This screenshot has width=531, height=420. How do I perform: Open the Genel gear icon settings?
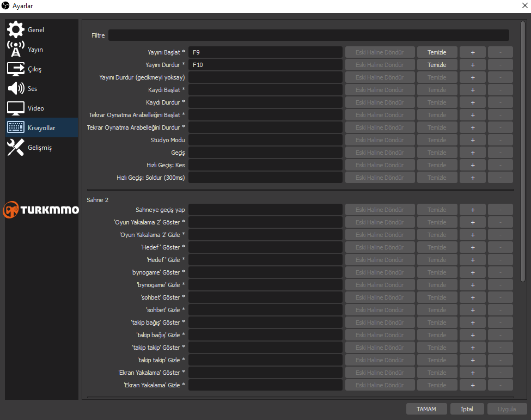(x=16, y=29)
